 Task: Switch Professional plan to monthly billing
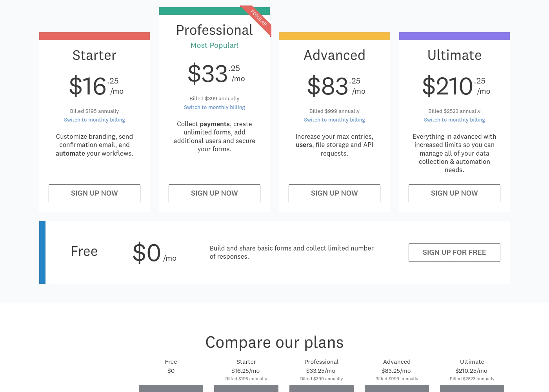pos(215,107)
